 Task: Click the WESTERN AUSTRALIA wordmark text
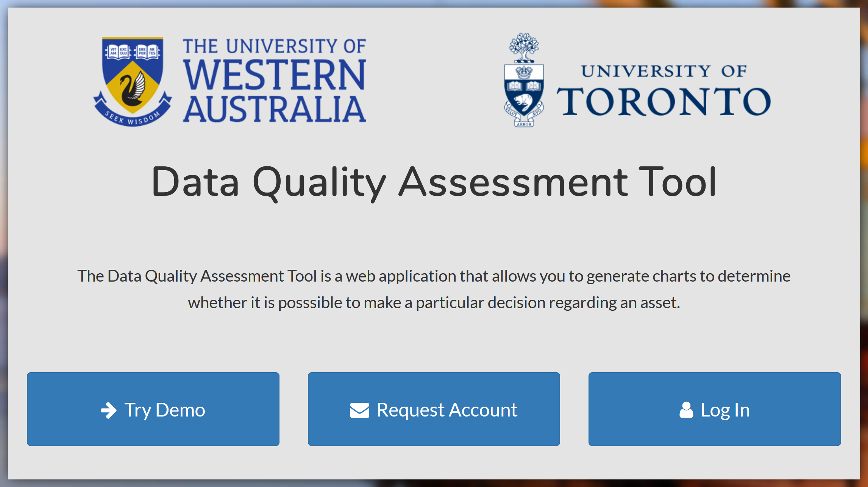[275, 91]
